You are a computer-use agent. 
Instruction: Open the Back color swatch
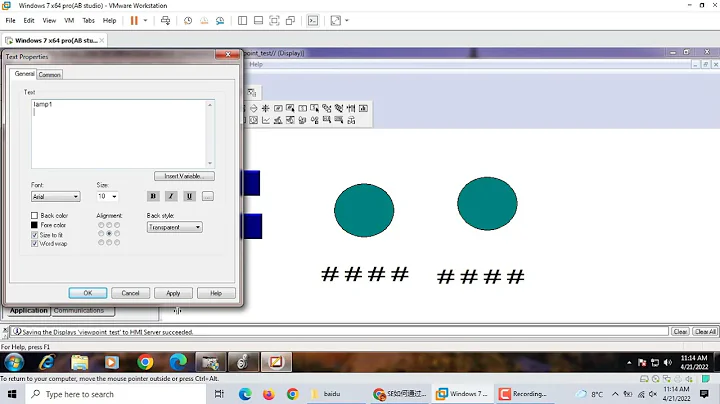tap(34, 215)
